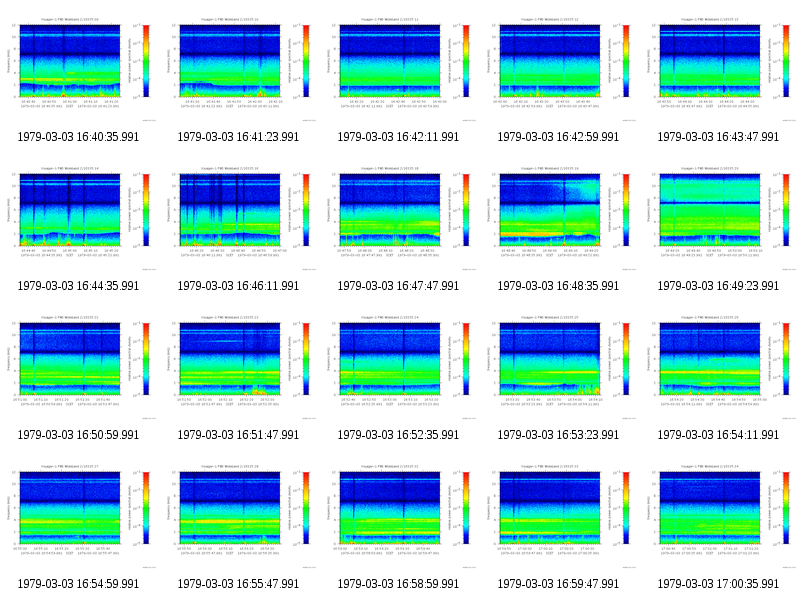This screenshot has height=596, width=800.
Task: Click the caption 1979-03-03 16:52:35.991
Action: [398, 435]
